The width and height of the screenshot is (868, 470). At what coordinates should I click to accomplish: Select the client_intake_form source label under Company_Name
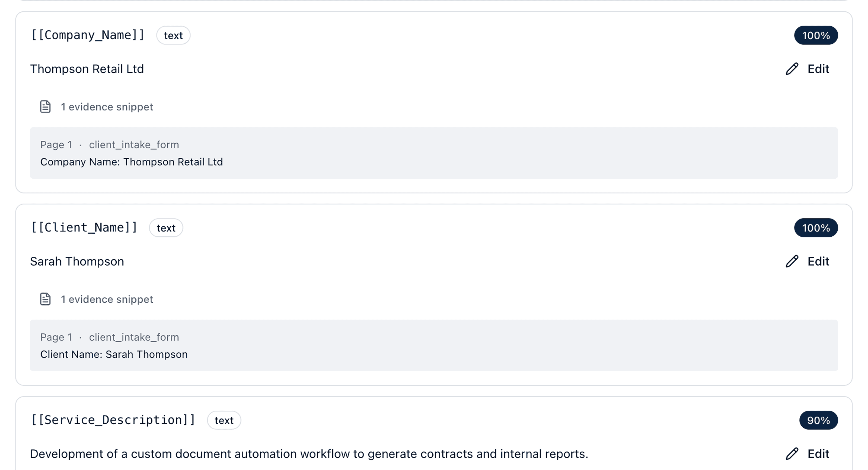134,144
